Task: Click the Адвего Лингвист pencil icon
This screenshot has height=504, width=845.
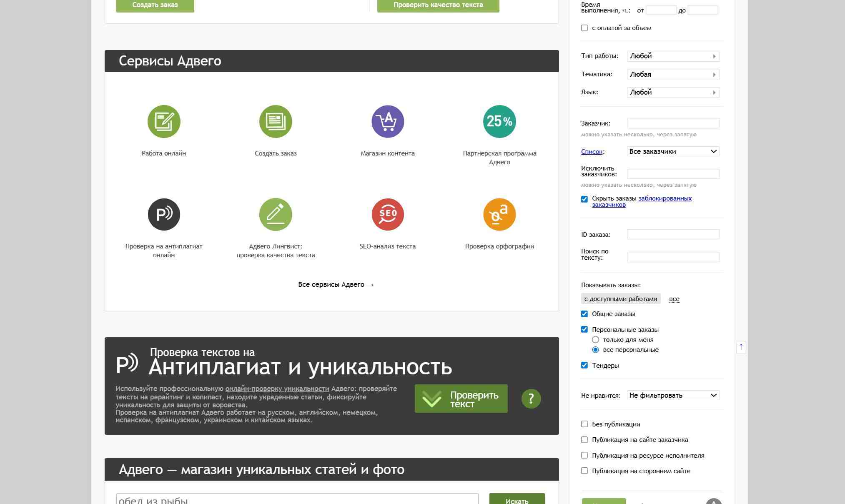Action: [276, 214]
